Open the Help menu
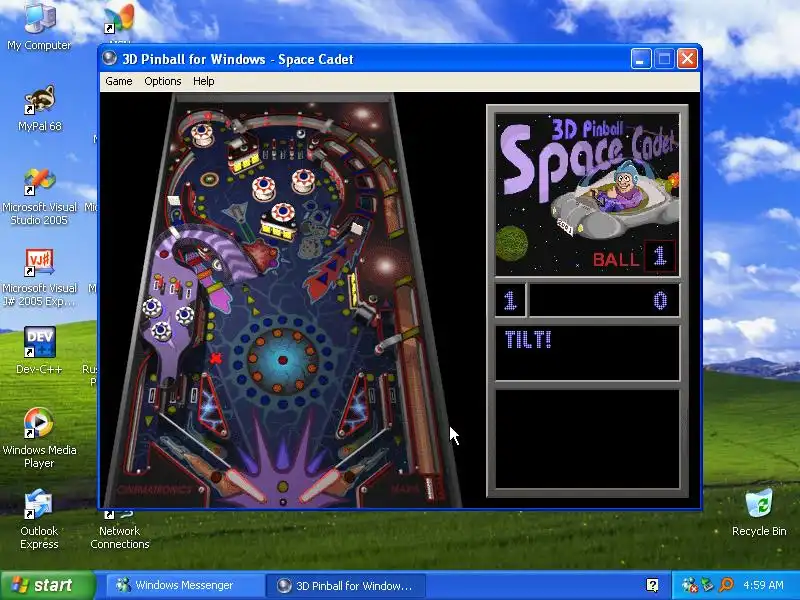Screen dimensions: 800x600 (x=203, y=81)
